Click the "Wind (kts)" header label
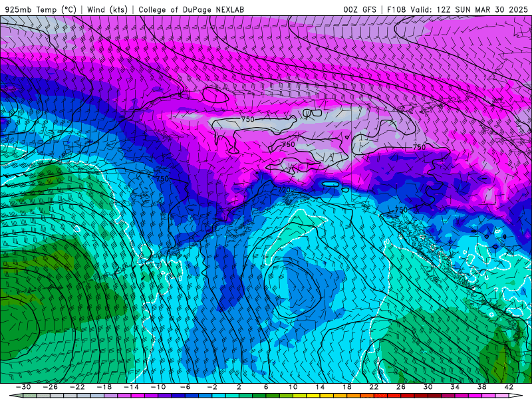Image resolution: width=532 pixels, height=399 pixels. (107, 9)
